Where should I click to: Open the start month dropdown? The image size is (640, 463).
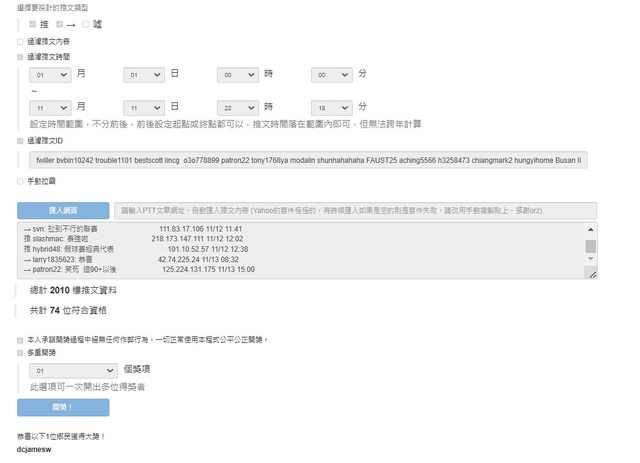pyautogui.click(x=49, y=75)
